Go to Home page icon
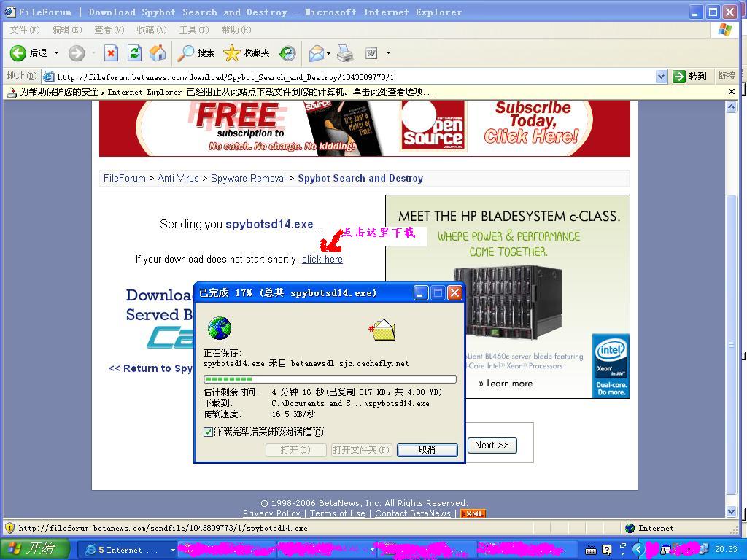Viewport: 747px width, 560px height. (x=158, y=52)
